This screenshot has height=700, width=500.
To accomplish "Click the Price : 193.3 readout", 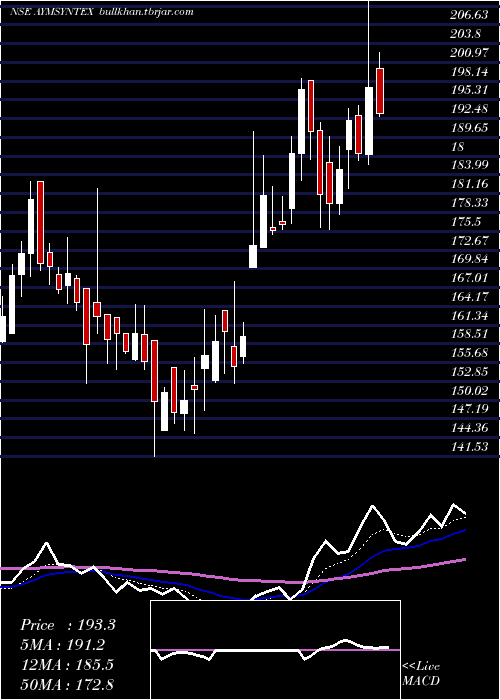I will (68, 625).
